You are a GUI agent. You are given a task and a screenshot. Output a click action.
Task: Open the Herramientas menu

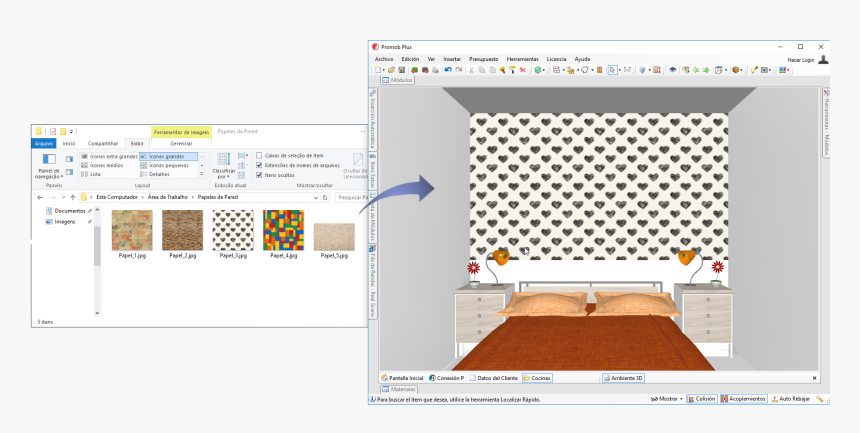click(x=523, y=59)
